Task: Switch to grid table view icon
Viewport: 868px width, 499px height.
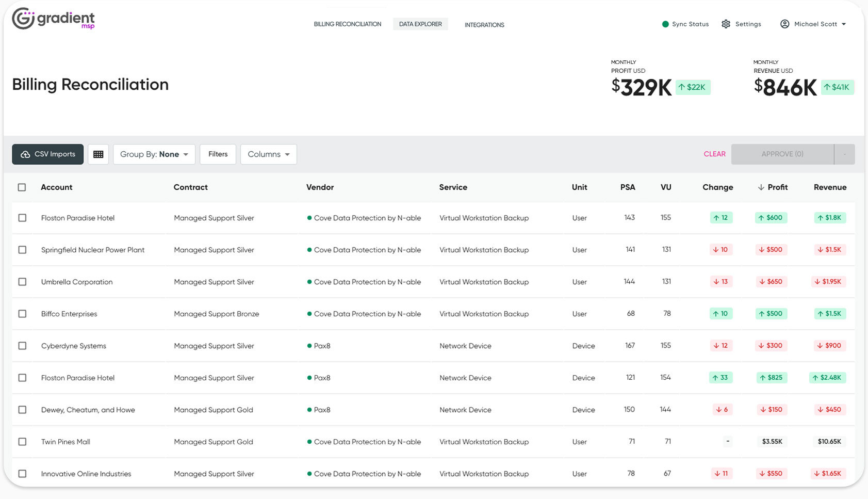Action: point(98,154)
